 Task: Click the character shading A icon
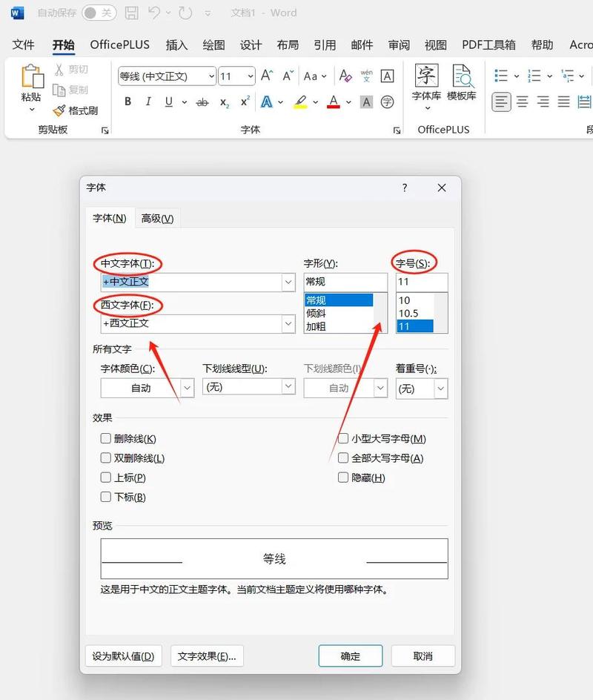click(366, 102)
